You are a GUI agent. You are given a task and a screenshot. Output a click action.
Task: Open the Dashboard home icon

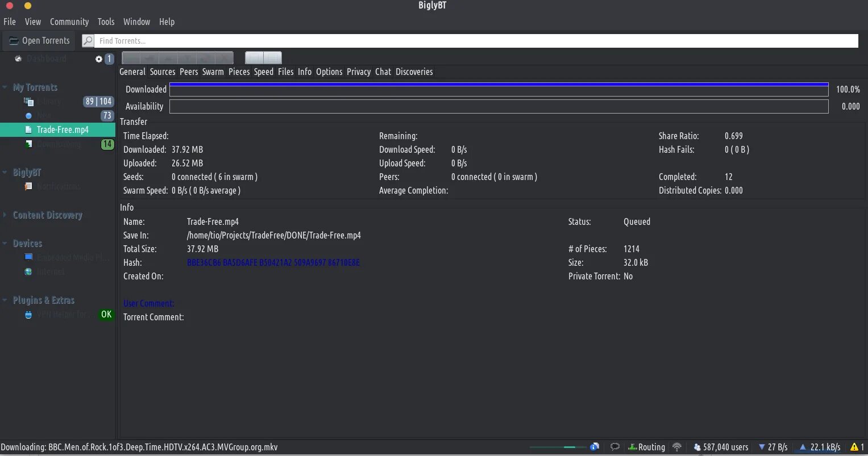[x=18, y=58]
